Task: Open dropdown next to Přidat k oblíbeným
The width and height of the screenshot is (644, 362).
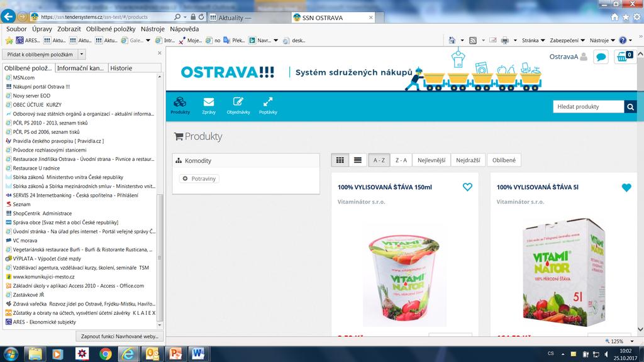Action: click(82, 55)
